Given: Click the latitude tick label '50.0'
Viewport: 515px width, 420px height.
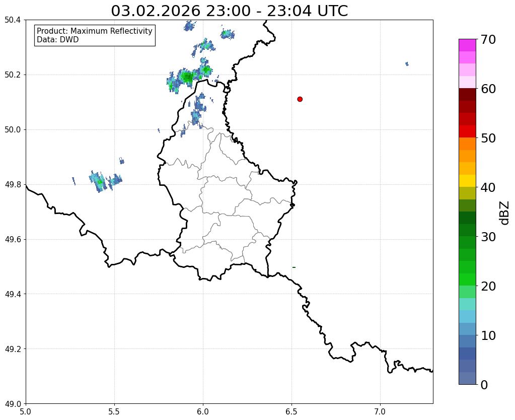Looking at the screenshot, I should [13, 130].
